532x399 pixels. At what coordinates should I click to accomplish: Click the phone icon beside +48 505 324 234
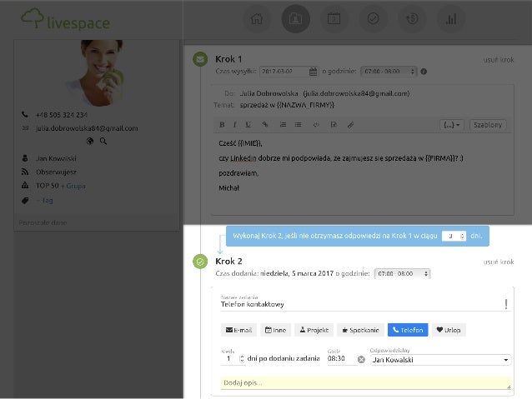coord(25,115)
